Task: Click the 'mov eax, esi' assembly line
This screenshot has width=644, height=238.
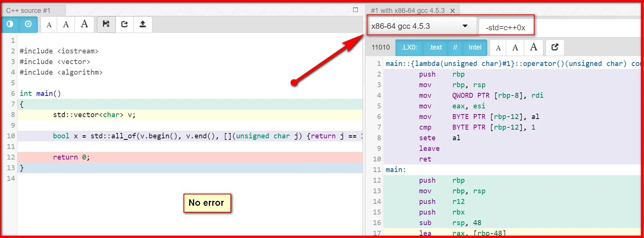Action: 452,106
